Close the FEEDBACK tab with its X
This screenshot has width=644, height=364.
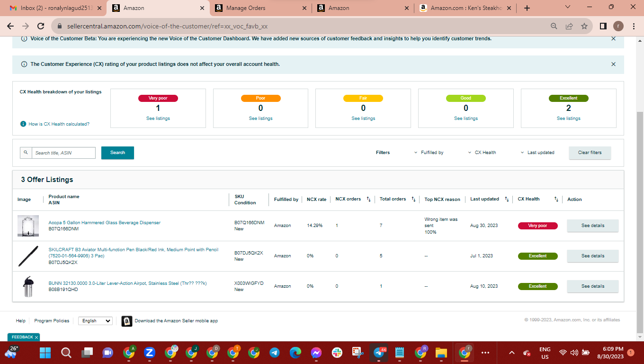(36, 337)
